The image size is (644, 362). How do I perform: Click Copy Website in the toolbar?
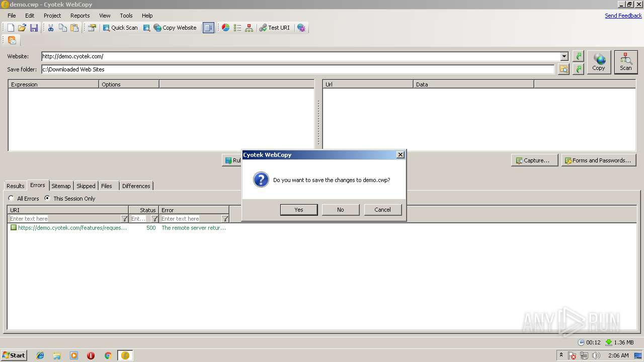point(175,28)
